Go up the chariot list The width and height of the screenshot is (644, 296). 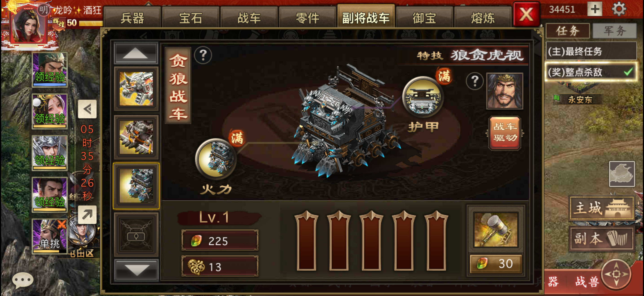(x=136, y=53)
